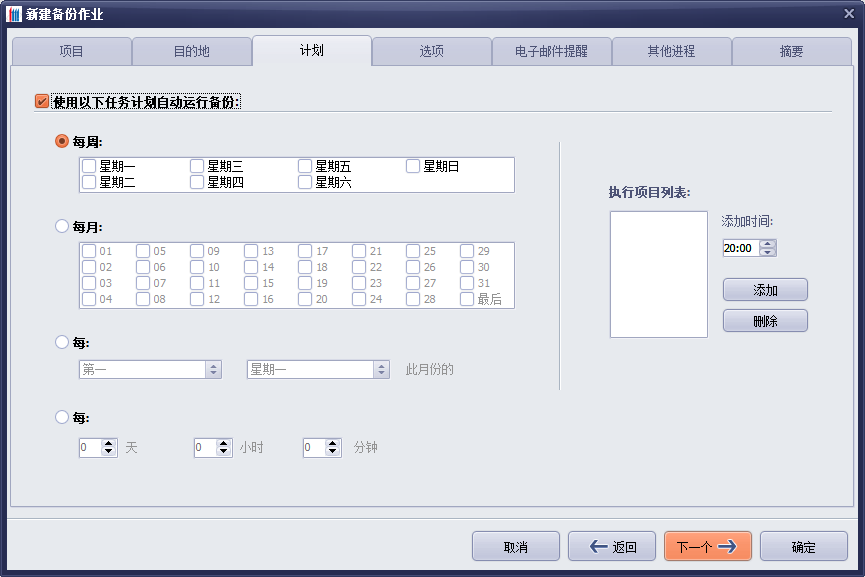This screenshot has height=577, width=865.
Task: Increase the 添加时间 time spinner
Action: click(x=767, y=244)
